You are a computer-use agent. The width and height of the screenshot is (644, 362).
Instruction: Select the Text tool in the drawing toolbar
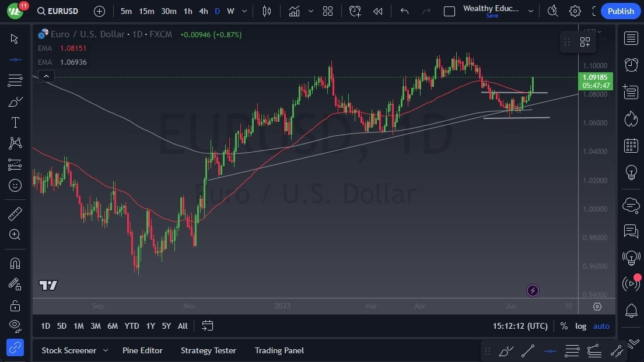(15, 122)
